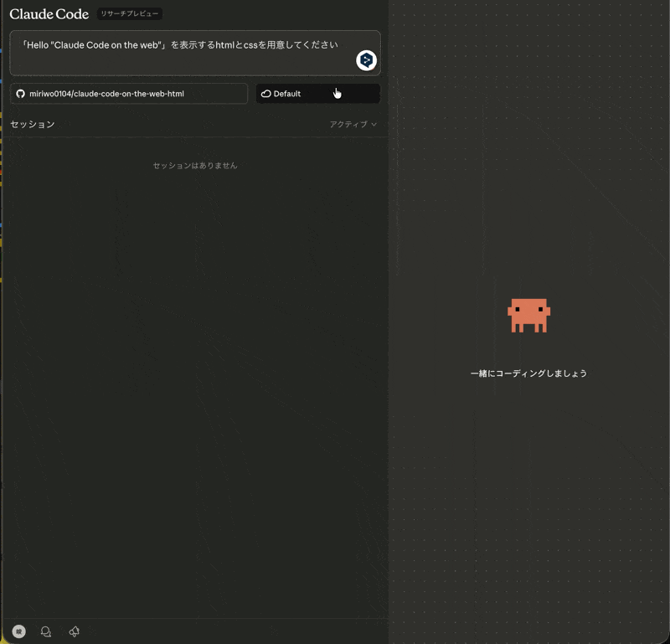Open the miriwo0104 repository dropdown
Image resolution: width=670 pixels, height=644 pixels.
click(x=129, y=93)
